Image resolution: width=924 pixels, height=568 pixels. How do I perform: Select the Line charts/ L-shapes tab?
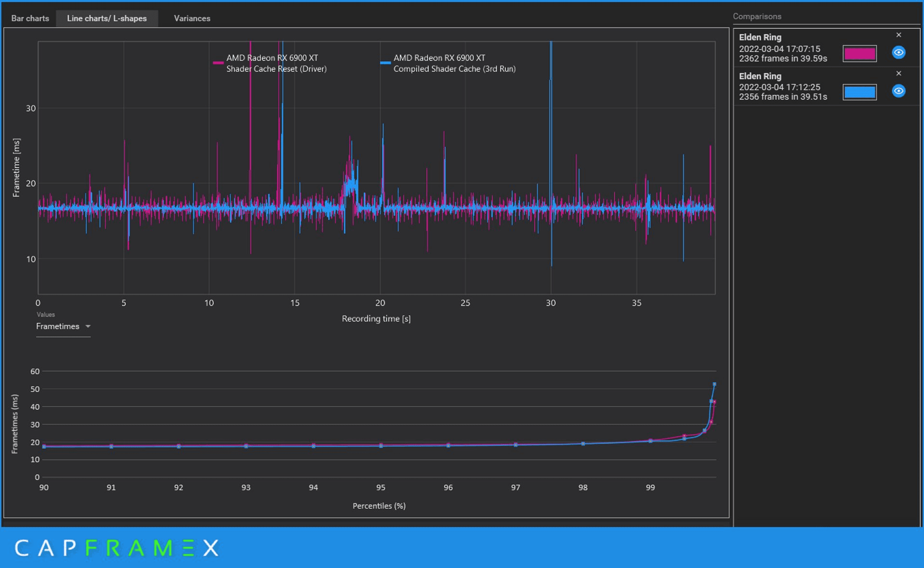click(107, 18)
